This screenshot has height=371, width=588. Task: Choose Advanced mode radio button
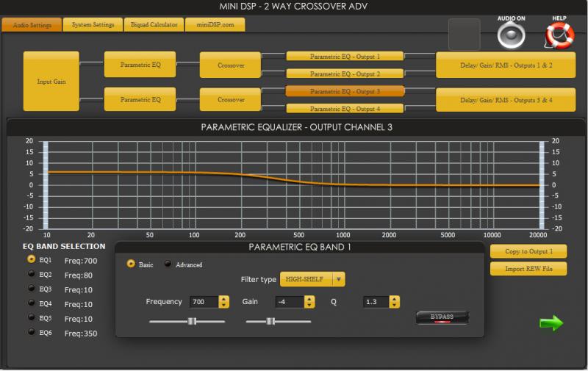pos(168,264)
